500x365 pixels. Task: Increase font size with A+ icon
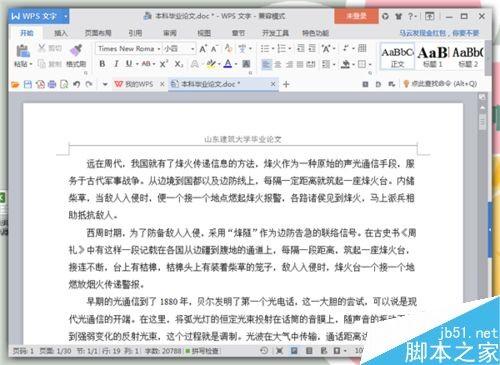click(x=203, y=49)
